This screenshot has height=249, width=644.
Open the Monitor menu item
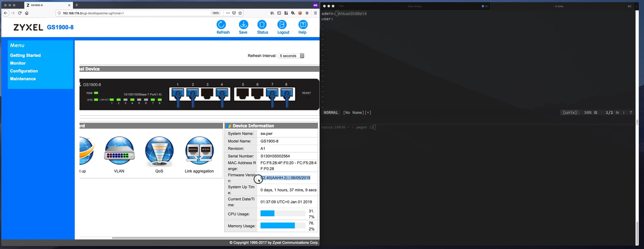tap(18, 63)
